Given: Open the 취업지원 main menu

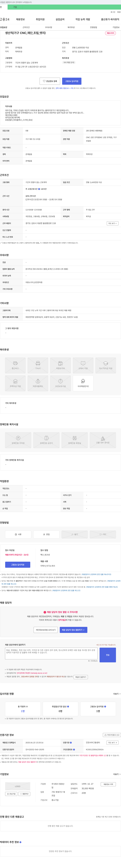Looking at the screenshot, I should tap(40, 20).
